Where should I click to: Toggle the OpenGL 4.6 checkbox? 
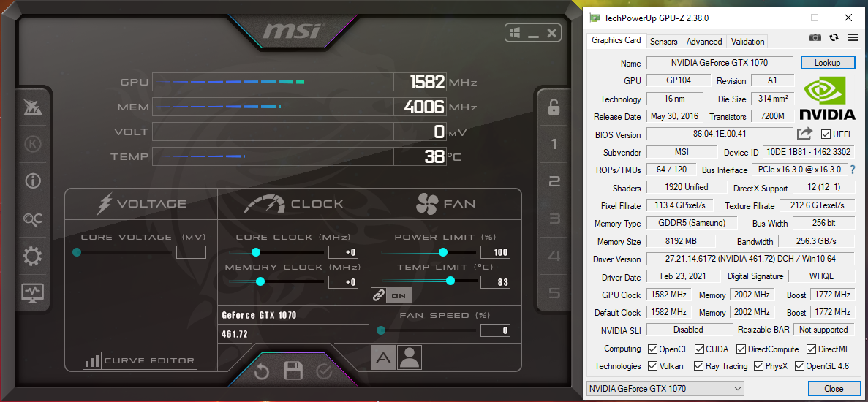pos(799,366)
